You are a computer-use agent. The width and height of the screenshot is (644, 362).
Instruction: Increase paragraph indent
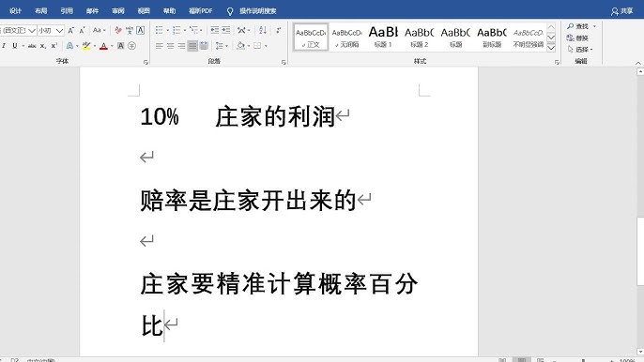click(x=226, y=30)
